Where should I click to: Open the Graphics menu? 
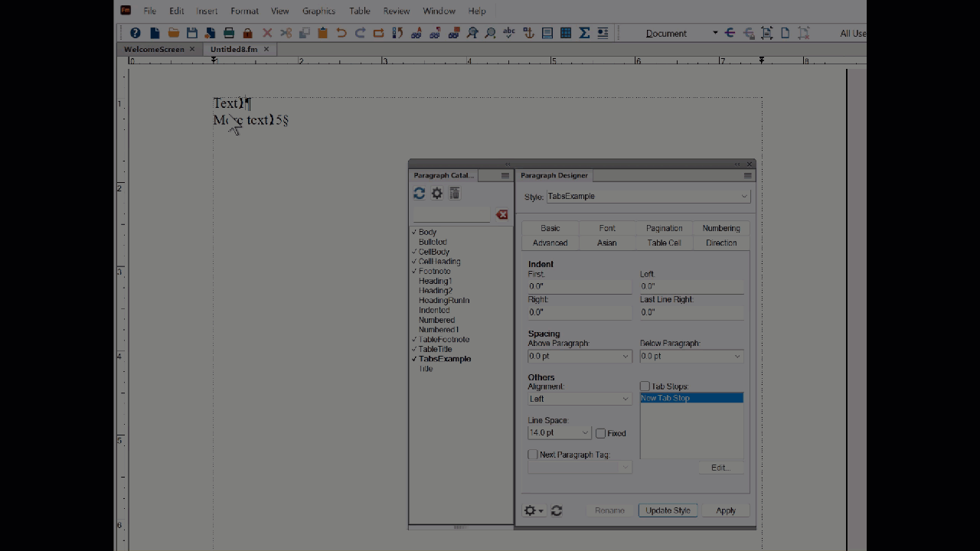318,11
